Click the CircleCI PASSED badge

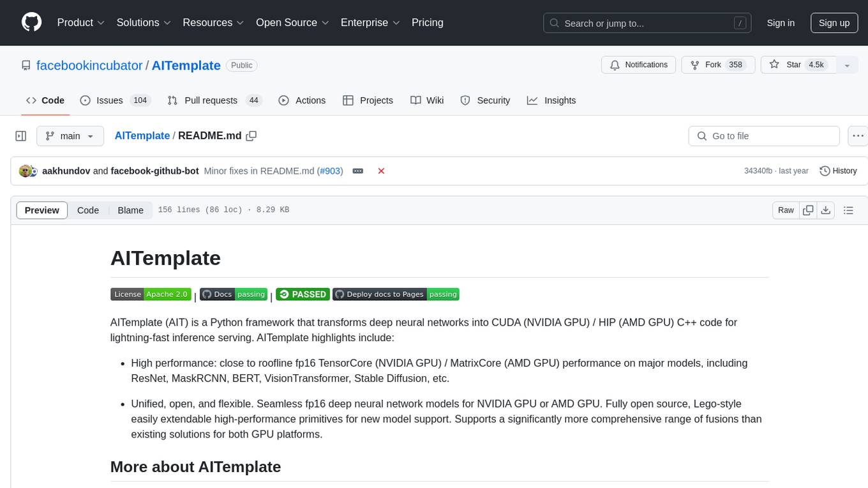point(303,294)
